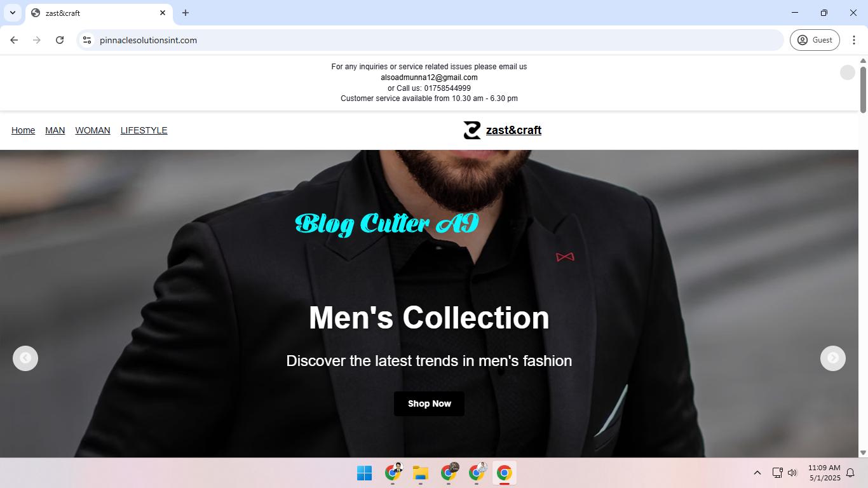Click the forward navigation arrow

[37, 39]
